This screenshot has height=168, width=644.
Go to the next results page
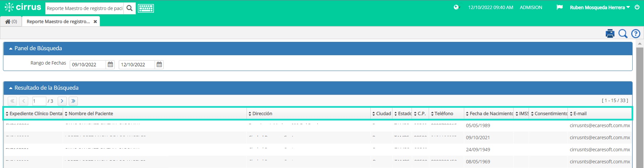click(62, 101)
